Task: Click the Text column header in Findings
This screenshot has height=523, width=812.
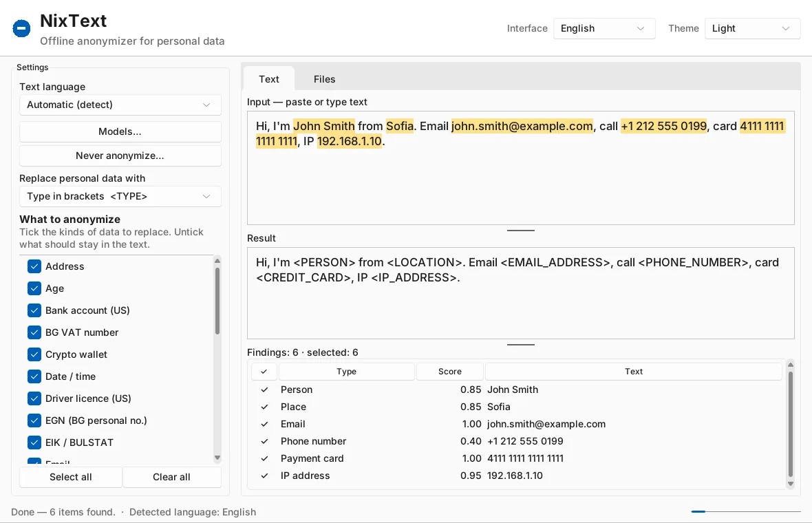Action: tap(633, 372)
